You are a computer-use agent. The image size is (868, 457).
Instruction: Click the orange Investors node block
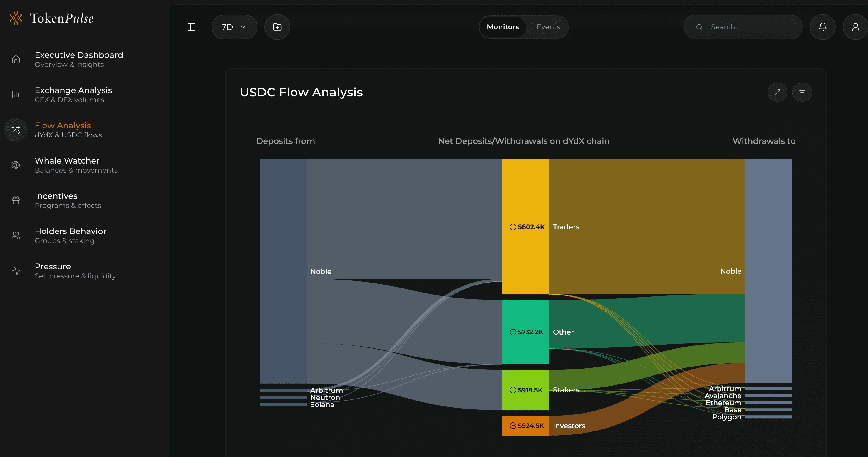pos(525,426)
